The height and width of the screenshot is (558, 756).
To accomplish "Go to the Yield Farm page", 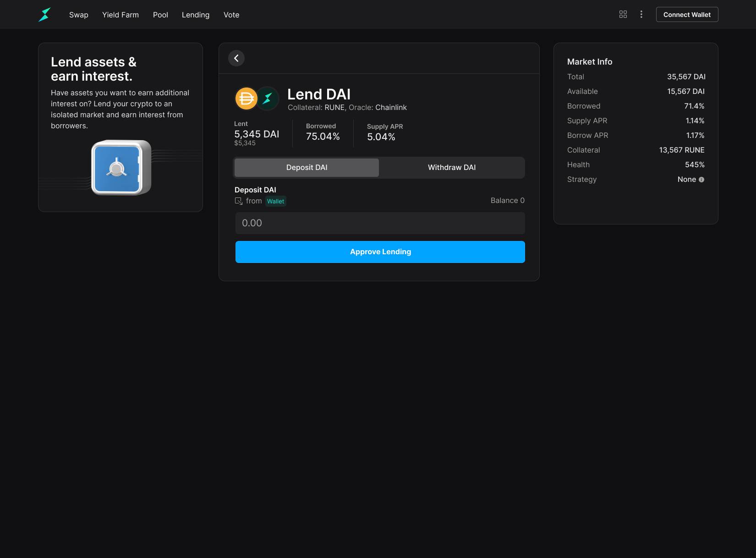I will [x=121, y=15].
